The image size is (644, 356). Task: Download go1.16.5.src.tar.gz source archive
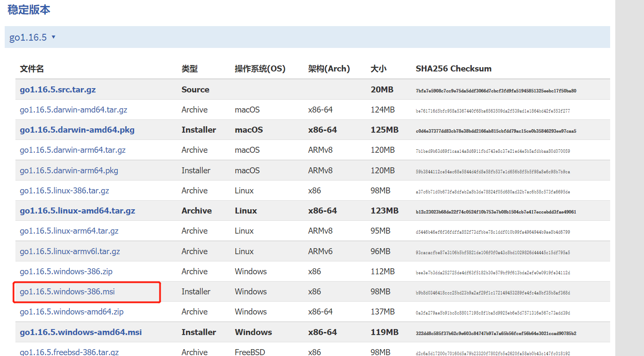tap(57, 89)
